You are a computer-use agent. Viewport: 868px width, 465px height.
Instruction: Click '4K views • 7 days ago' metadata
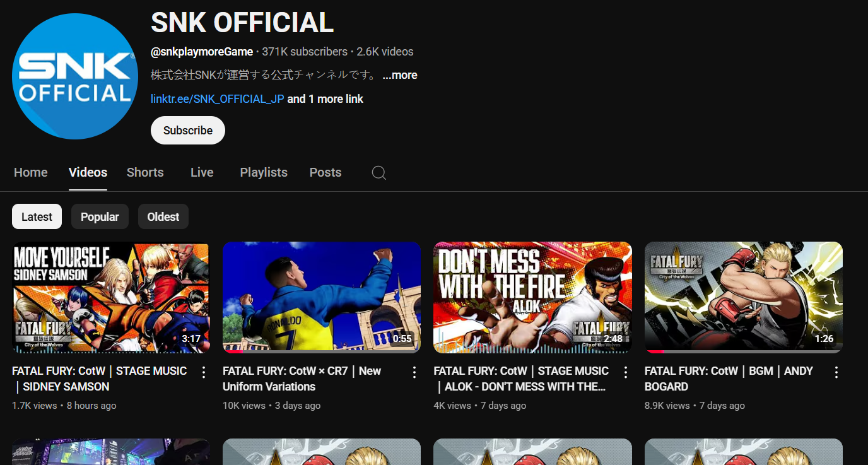pyautogui.click(x=480, y=406)
